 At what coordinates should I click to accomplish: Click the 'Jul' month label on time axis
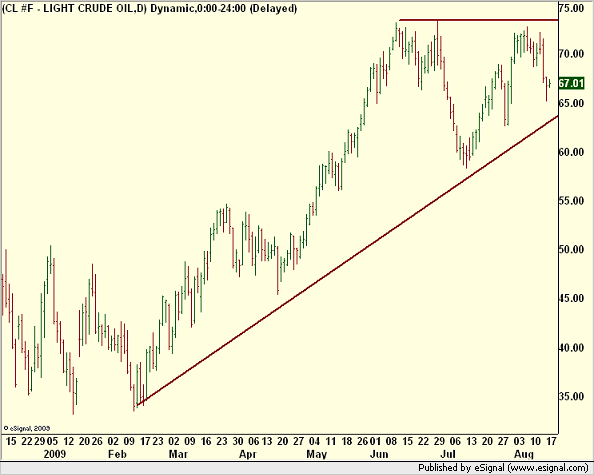448,453
